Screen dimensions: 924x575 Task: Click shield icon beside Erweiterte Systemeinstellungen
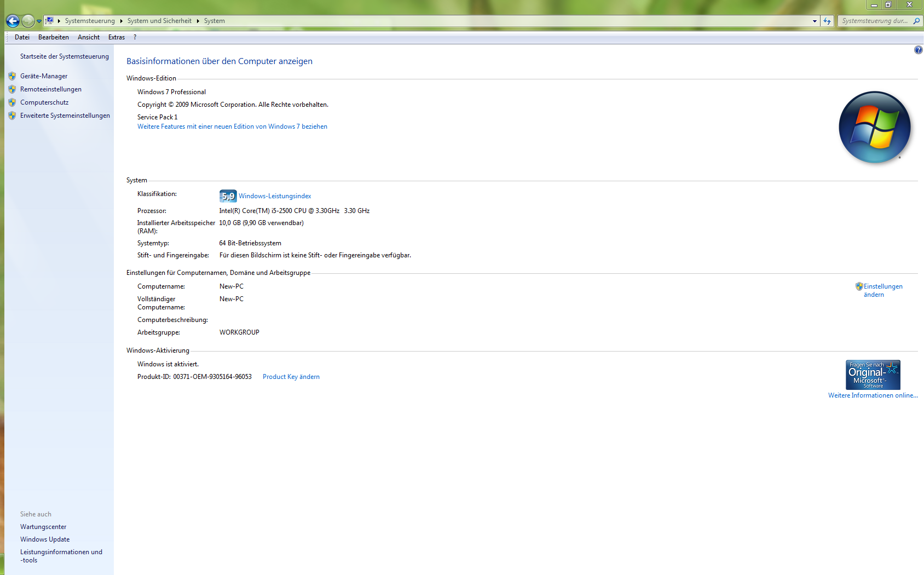click(x=12, y=116)
